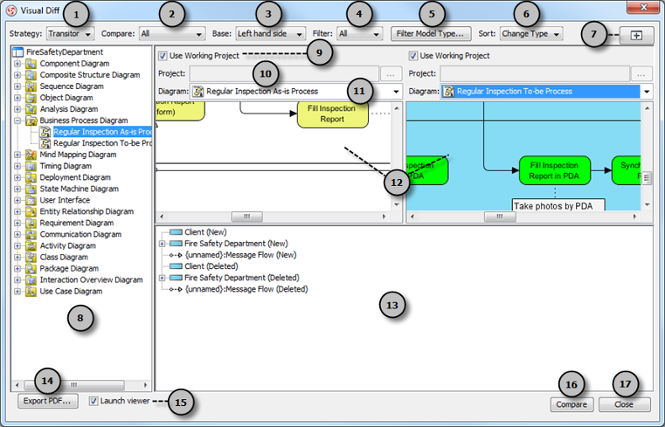Open the right Diagram dropdown
This screenshot has width=665, height=427.
coord(646,92)
